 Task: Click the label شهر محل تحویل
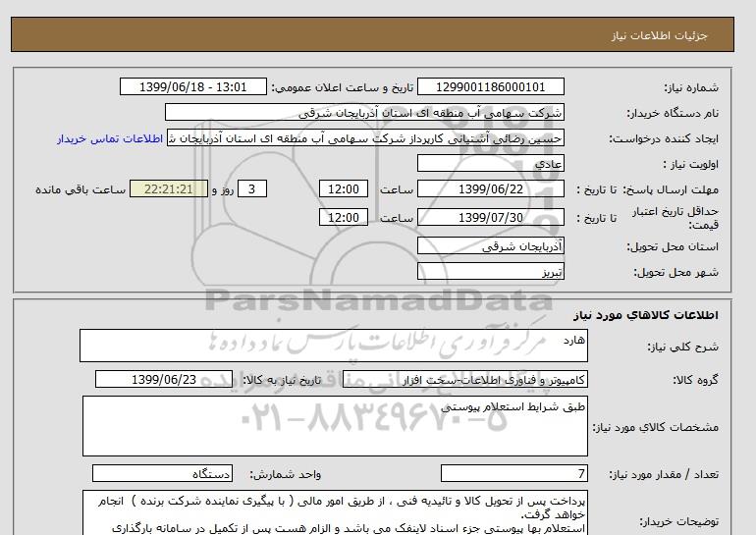pyautogui.click(x=675, y=272)
